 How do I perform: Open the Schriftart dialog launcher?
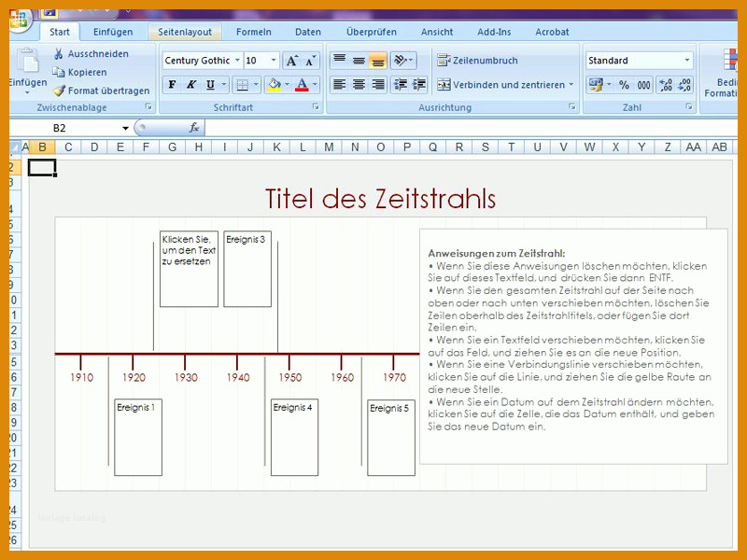coord(316,106)
